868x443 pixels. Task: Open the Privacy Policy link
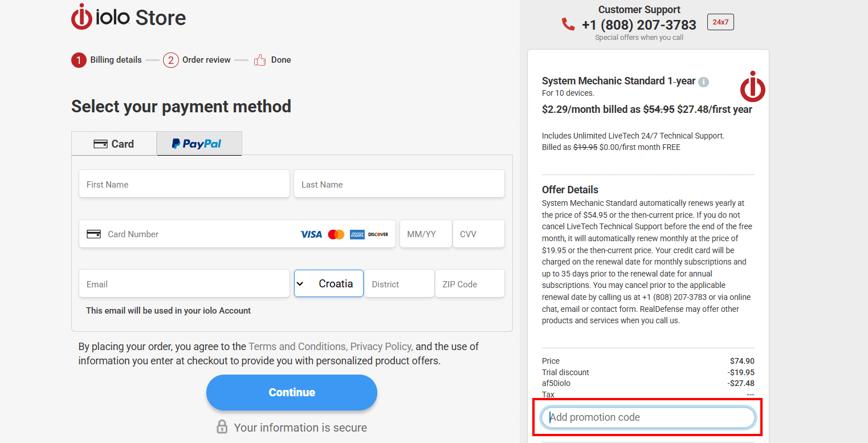click(381, 346)
